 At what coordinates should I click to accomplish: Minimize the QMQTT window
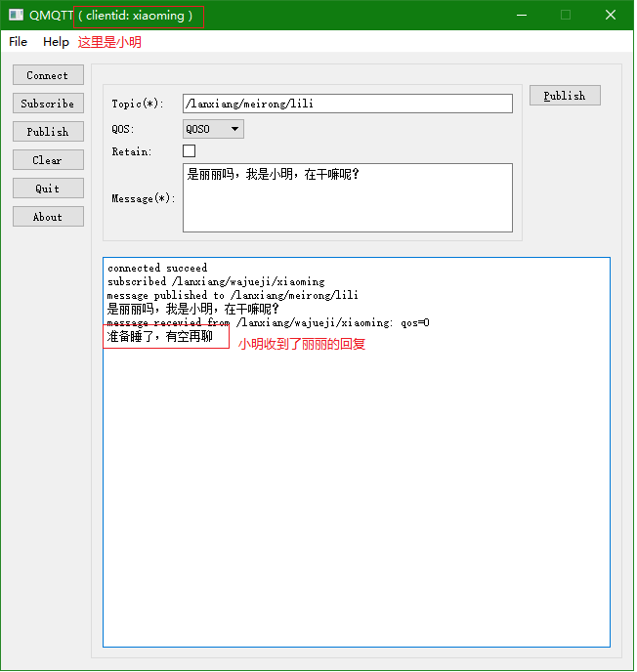pyautogui.click(x=521, y=15)
